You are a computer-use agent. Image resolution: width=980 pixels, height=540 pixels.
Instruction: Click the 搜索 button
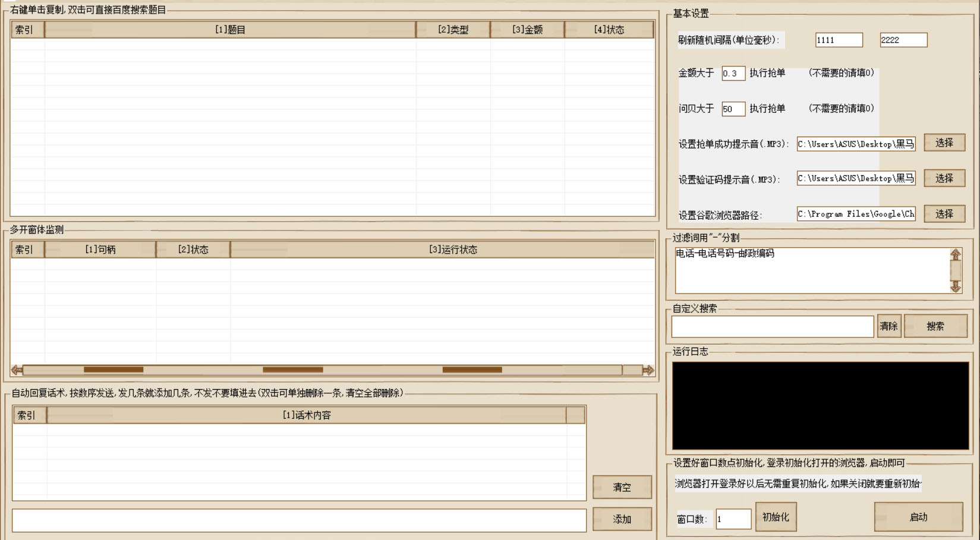coord(935,326)
